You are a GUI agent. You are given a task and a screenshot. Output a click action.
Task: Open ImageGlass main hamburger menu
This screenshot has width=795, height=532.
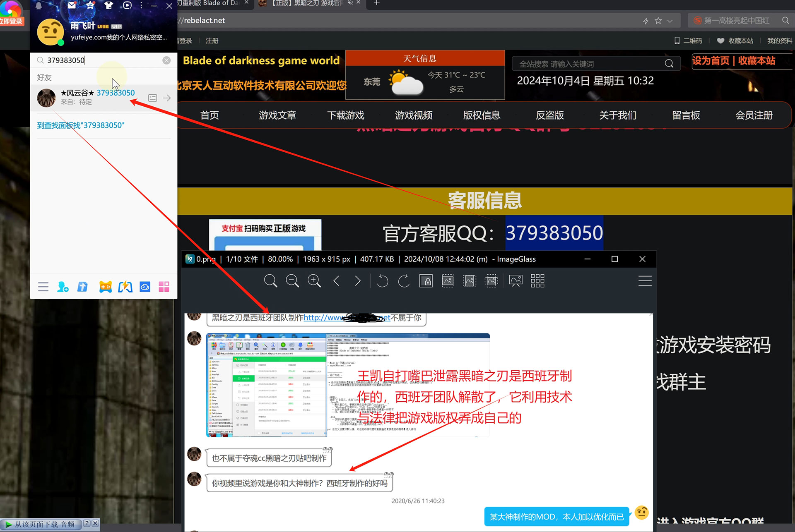click(x=645, y=281)
